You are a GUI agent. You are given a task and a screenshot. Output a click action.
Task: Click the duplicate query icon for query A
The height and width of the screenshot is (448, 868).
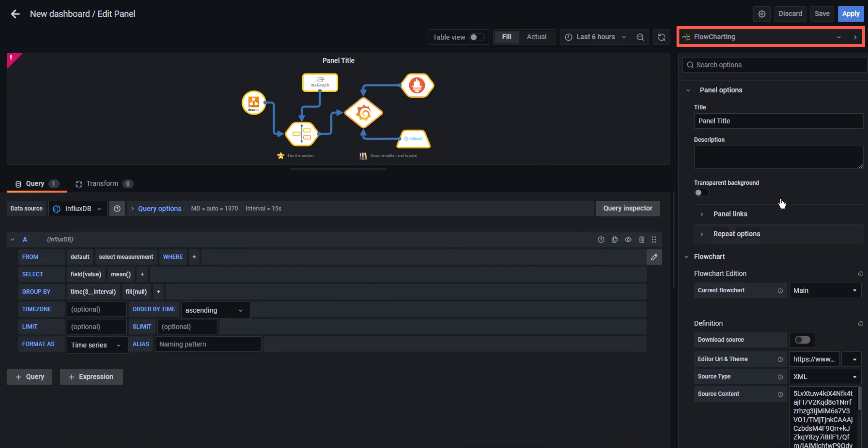(614, 239)
